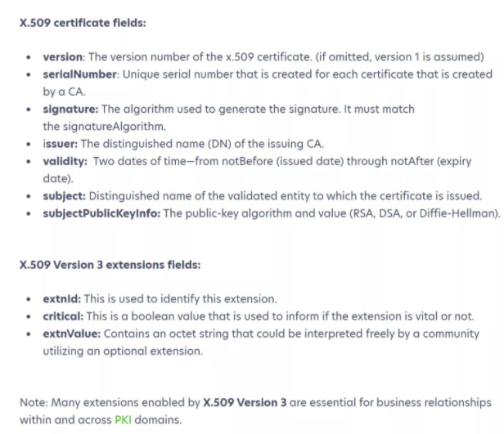
Task: Click the bold "subjectPublicKeyInfo:" term
Action: (x=102, y=213)
